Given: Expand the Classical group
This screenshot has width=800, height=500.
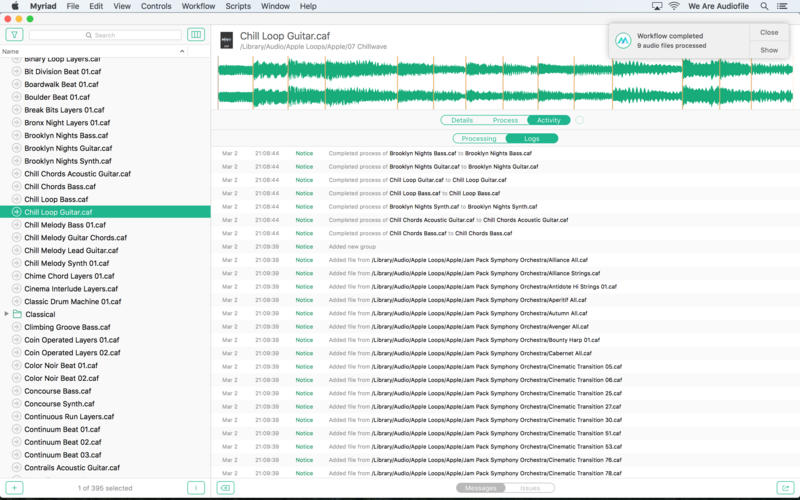Looking at the screenshot, I should [6, 314].
